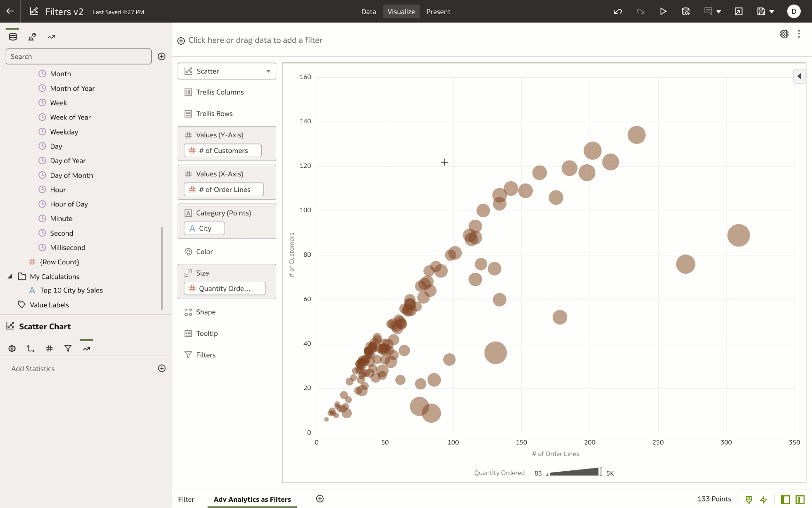Click the Refresh Data icon in the toolbar

[686, 11]
